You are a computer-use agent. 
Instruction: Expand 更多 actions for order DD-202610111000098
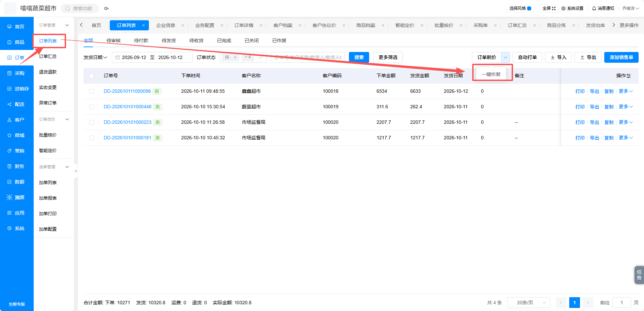tap(626, 91)
